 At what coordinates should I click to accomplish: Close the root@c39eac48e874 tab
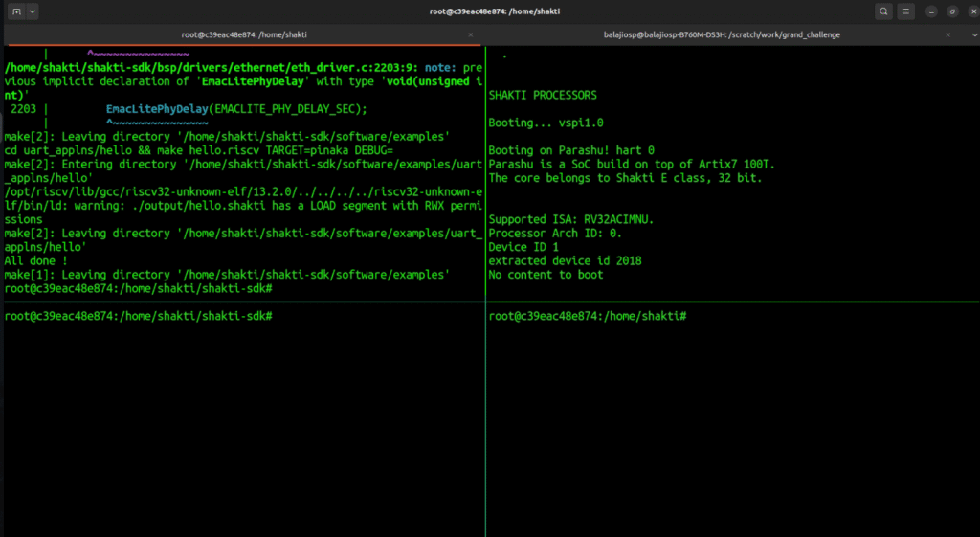point(471,35)
